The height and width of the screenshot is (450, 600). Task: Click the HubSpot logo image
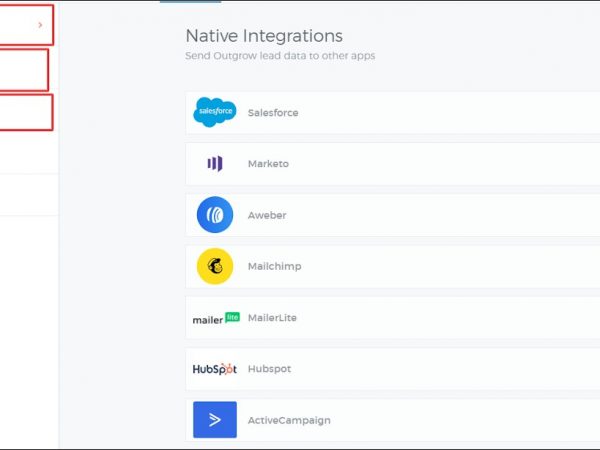coord(214,369)
